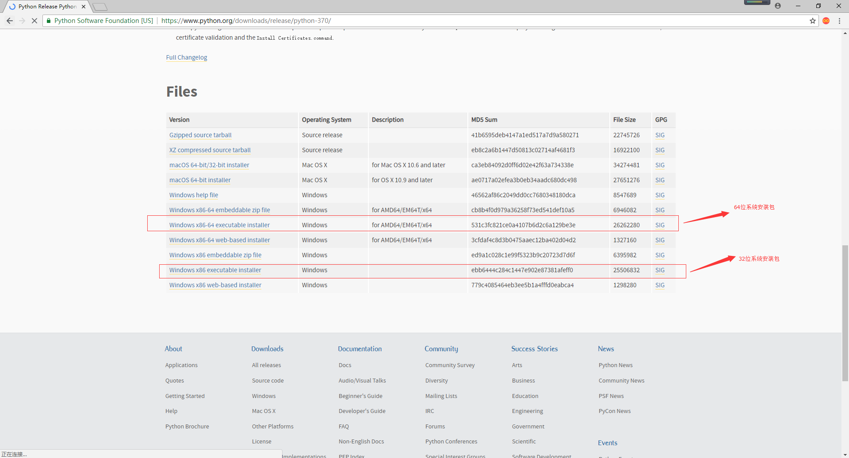
Task: Open the Events footer heading
Action: point(607,443)
